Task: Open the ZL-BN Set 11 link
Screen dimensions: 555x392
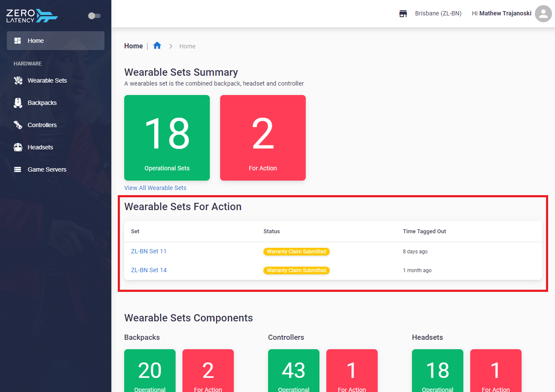Action: pos(149,251)
